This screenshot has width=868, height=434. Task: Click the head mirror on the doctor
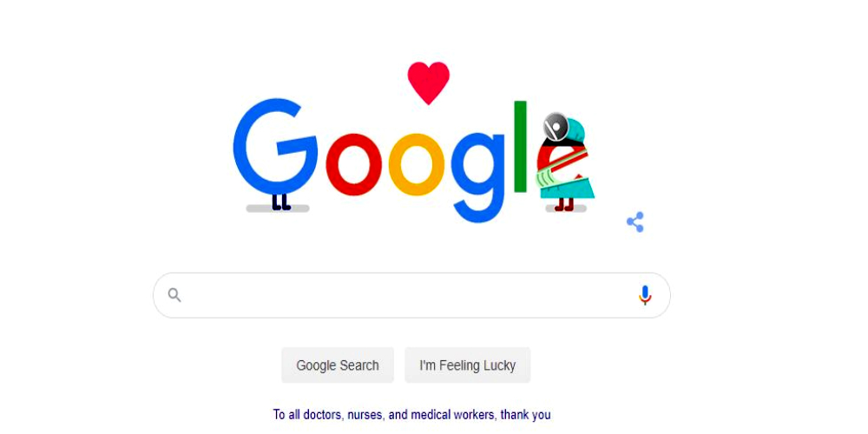click(556, 127)
